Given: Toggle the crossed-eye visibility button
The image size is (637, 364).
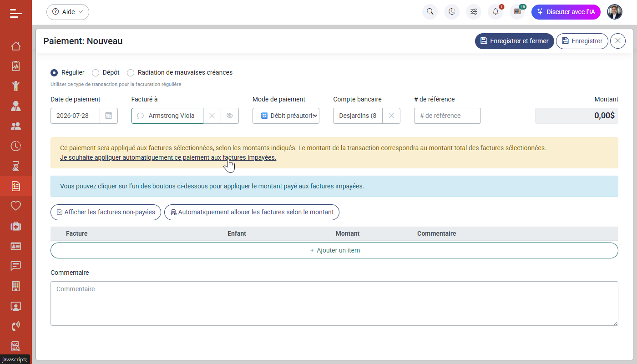Looking at the screenshot, I should pos(230,116).
